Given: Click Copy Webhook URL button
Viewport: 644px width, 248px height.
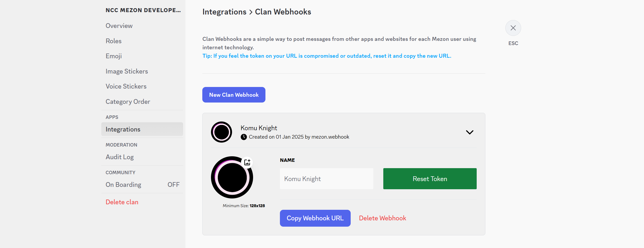Looking at the screenshot, I should pos(315,218).
